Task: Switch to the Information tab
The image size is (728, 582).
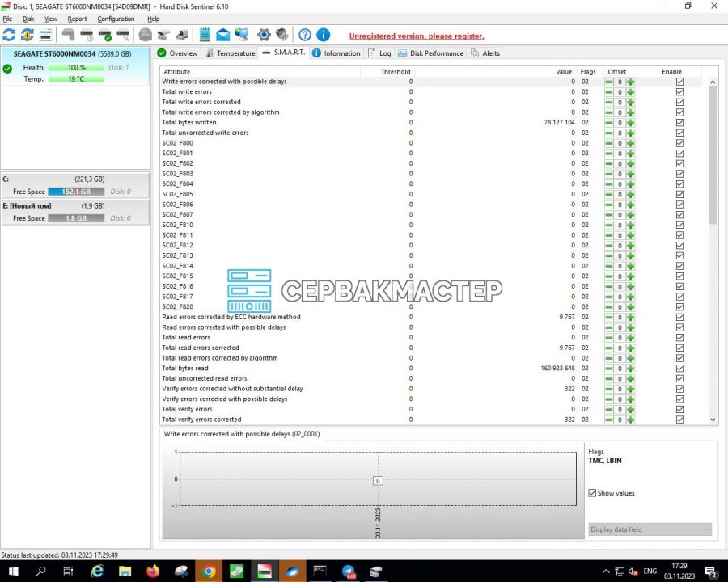Action: click(336, 53)
